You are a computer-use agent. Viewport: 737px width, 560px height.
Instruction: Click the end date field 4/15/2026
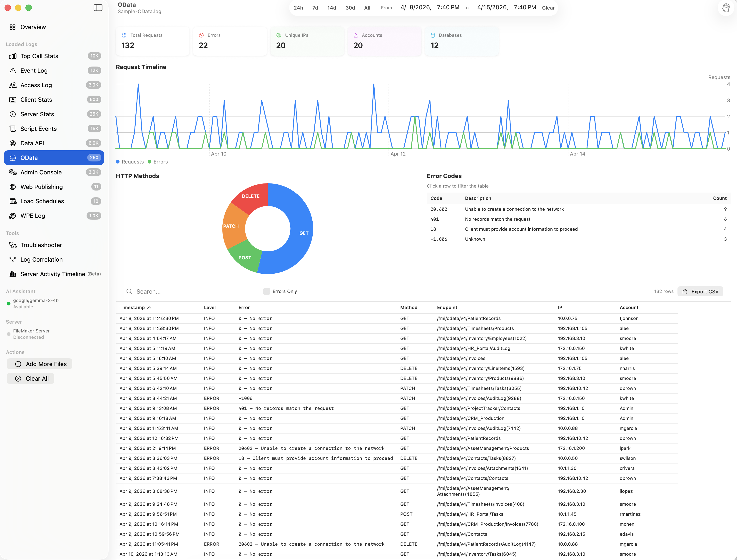pos(492,7)
